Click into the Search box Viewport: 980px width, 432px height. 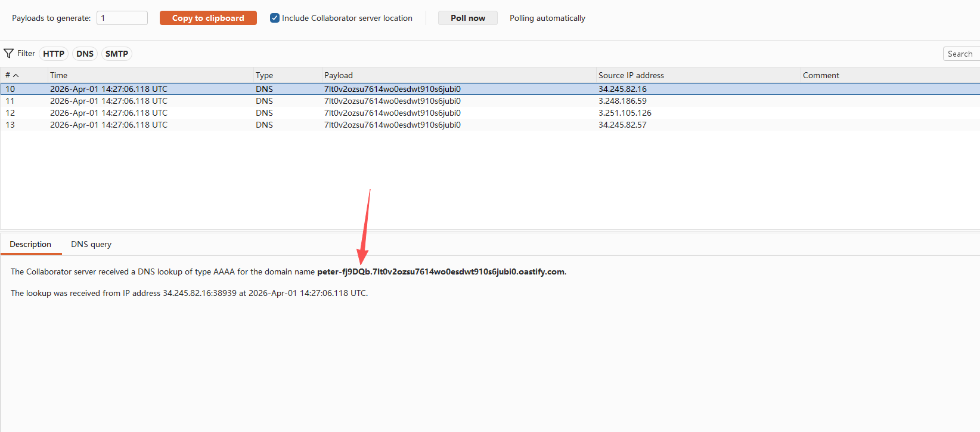click(x=961, y=54)
